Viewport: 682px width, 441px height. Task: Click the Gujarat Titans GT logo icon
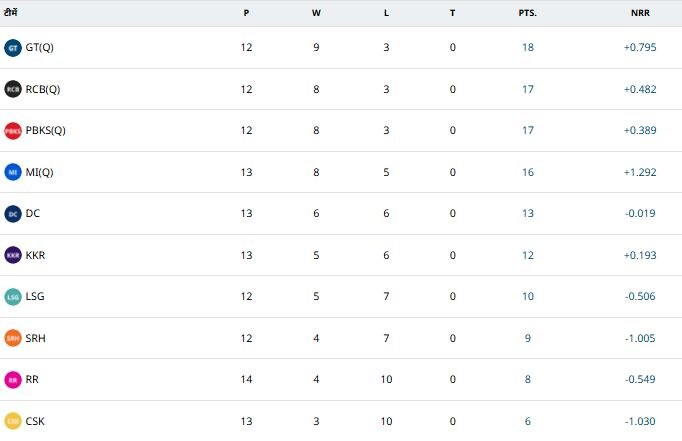pos(13,47)
